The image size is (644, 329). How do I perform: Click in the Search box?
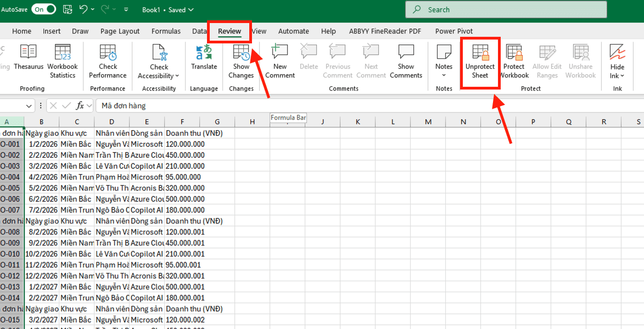505,9
